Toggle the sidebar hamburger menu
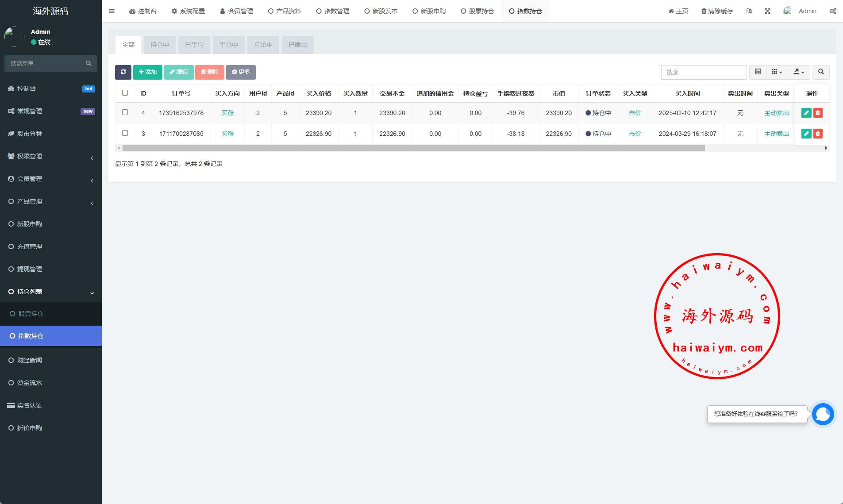The width and height of the screenshot is (843, 504). (112, 11)
